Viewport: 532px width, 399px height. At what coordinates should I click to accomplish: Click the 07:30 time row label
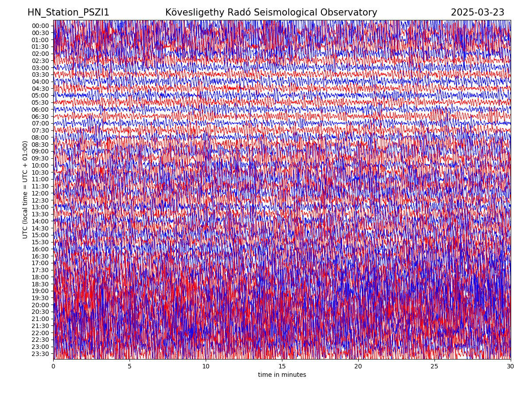[40, 130]
